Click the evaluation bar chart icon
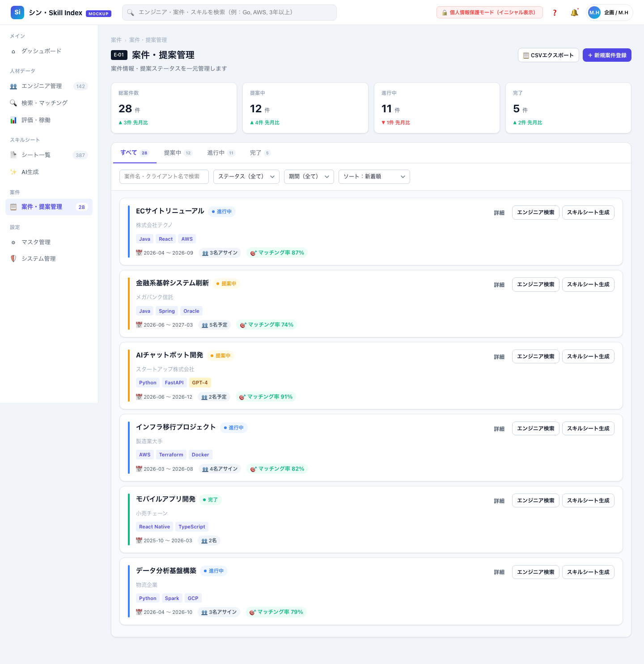This screenshot has width=644, height=664. (13, 120)
